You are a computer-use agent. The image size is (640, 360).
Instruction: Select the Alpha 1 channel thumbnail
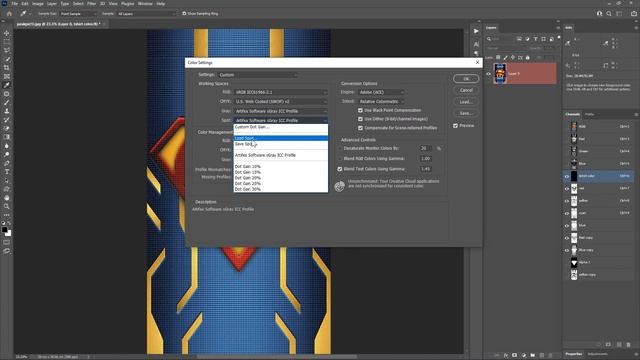click(574, 262)
